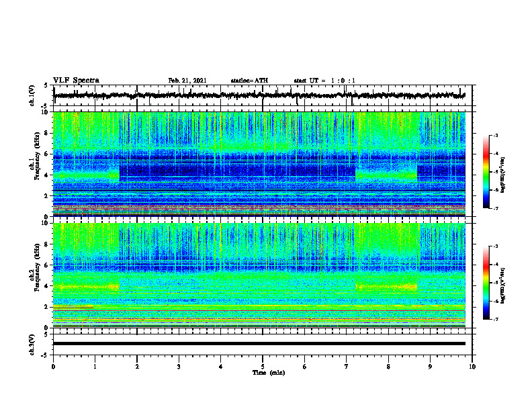Click the "ch.1(V)" axis label

click(x=32, y=95)
